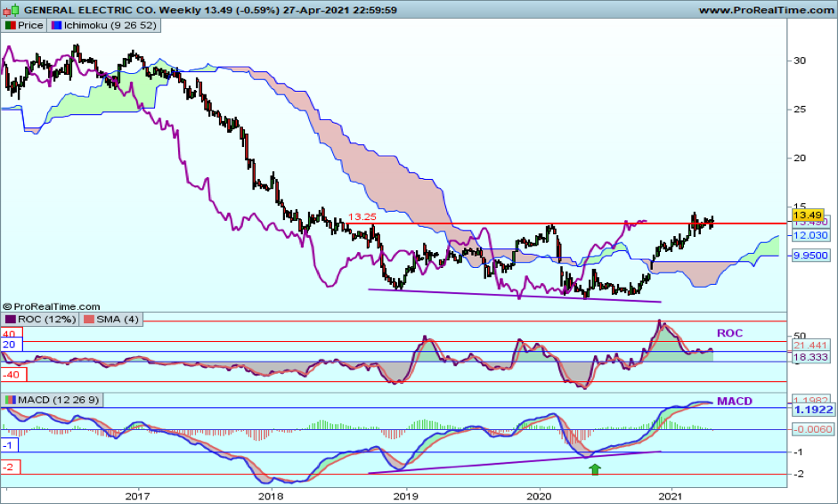Click the 2021 year on time axis
This screenshot has height=504, width=838.
tap(671, 496)
